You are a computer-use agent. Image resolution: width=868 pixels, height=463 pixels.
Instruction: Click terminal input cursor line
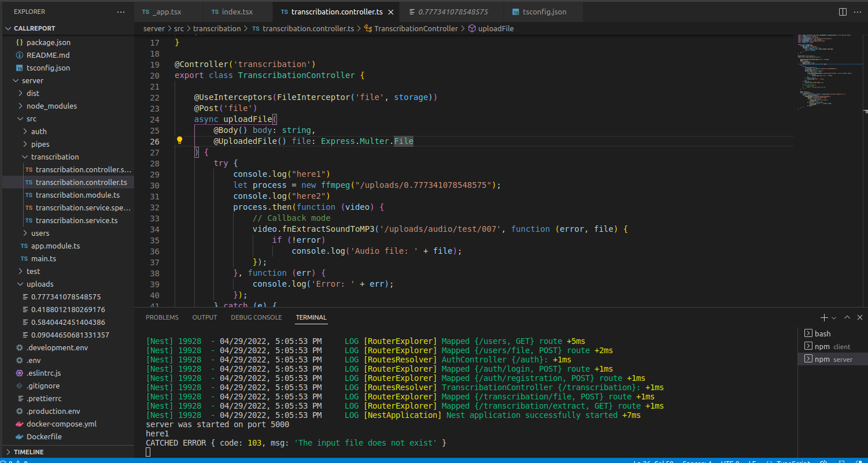pyautogui.click(x=148, y=452)
